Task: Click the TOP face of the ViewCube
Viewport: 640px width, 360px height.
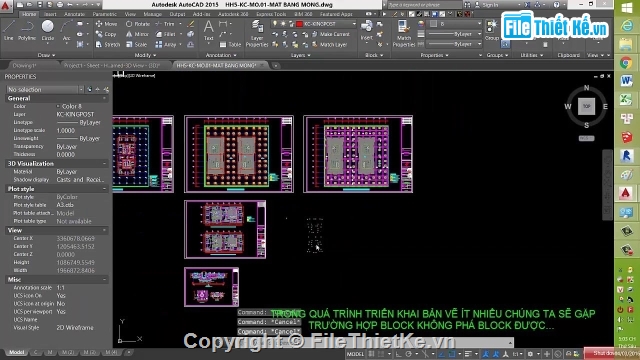Action: click(x=587, y=106)
